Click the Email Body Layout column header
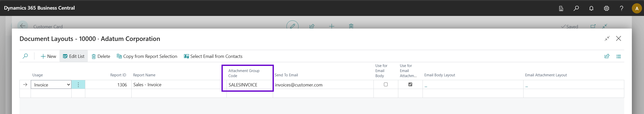This screenshot has width=644, height=114. pyautogui.click(x=440, y=75)
